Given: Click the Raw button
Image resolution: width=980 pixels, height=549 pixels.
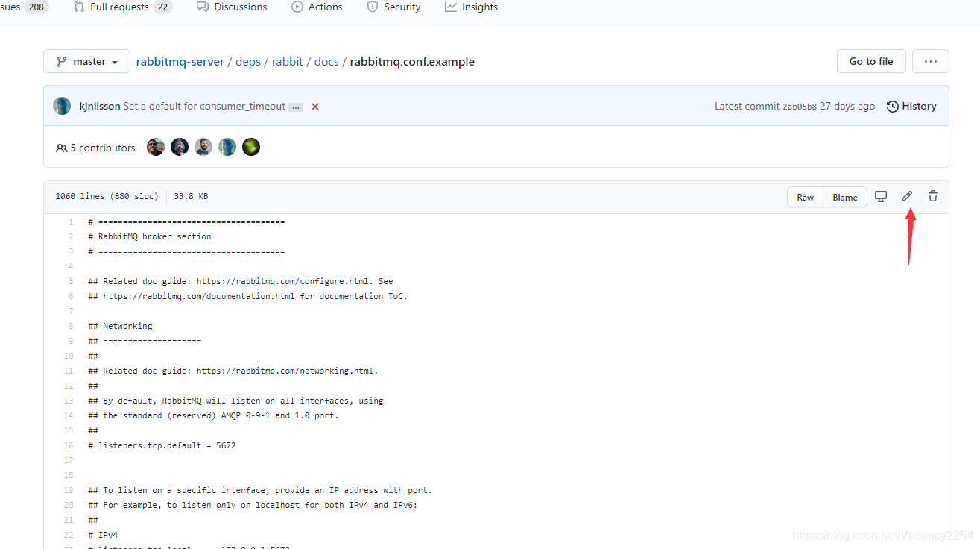Looking at the screenshot, I should pyautogui.click(x=806, y=197).
